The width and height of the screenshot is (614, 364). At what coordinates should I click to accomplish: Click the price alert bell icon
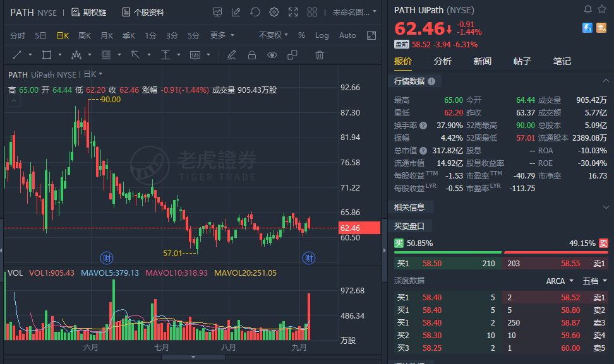[x=587, y=9]
